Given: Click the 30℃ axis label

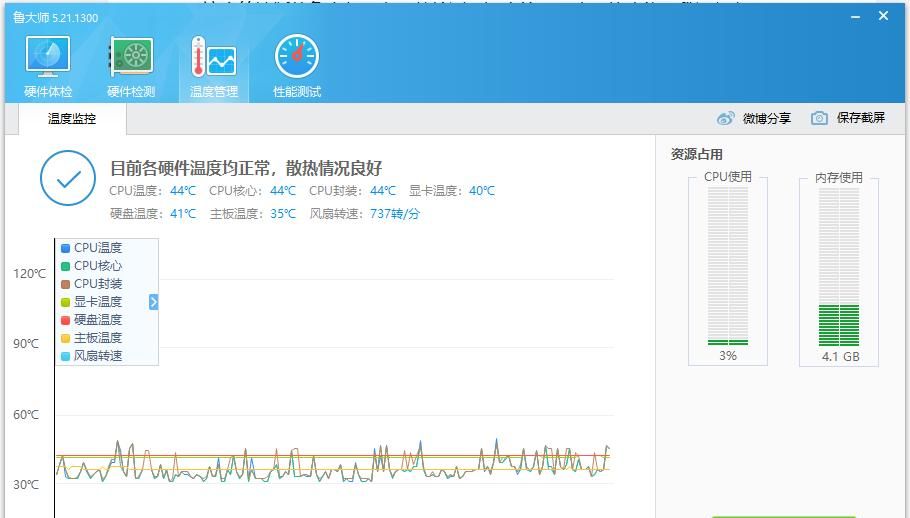Looking at the screenshot, I should click(x=26, y=485).
